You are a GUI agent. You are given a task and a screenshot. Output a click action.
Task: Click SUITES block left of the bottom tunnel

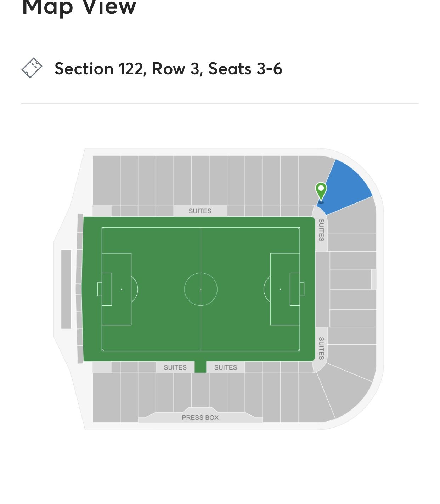[x=175, y=367]
